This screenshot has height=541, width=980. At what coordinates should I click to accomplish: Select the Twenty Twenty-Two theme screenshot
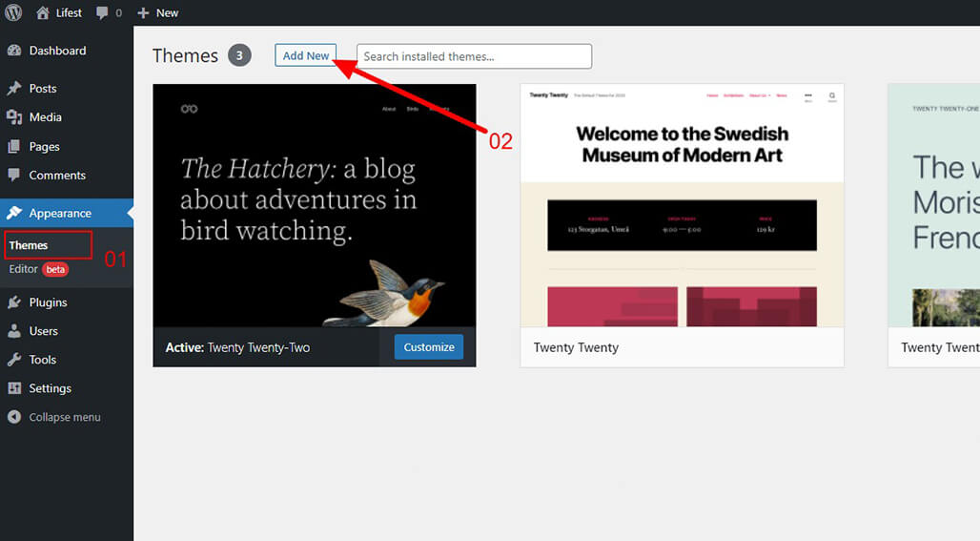(x=315, y=205)
